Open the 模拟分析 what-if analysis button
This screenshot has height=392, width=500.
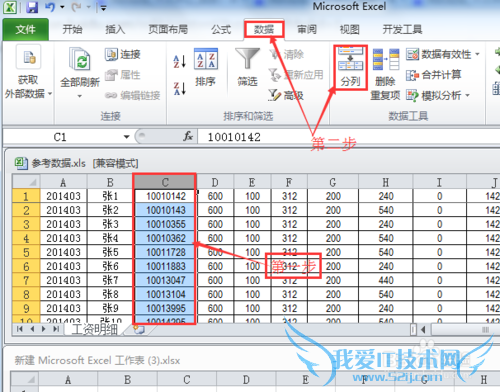click(438, 96)
